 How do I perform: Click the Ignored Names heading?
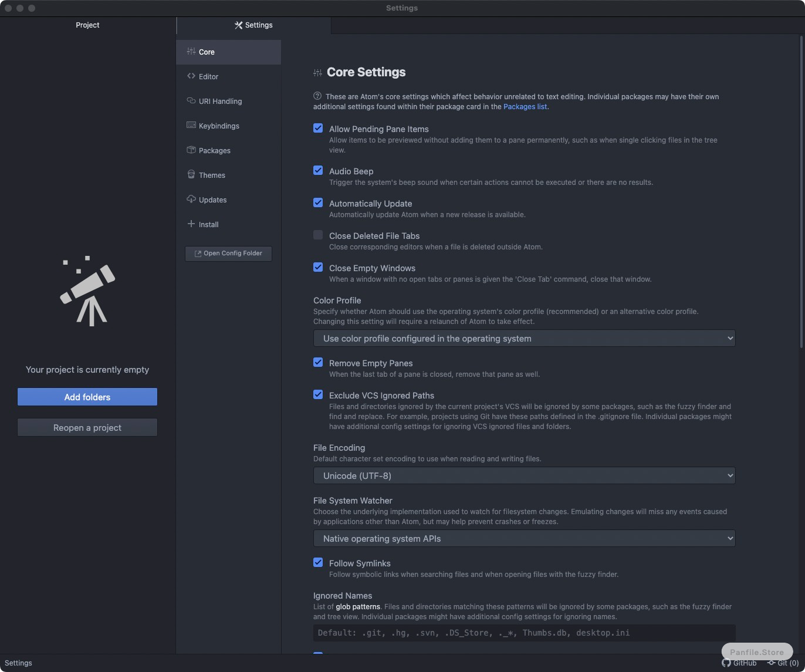pyautogui.click(x=343, y=596)
